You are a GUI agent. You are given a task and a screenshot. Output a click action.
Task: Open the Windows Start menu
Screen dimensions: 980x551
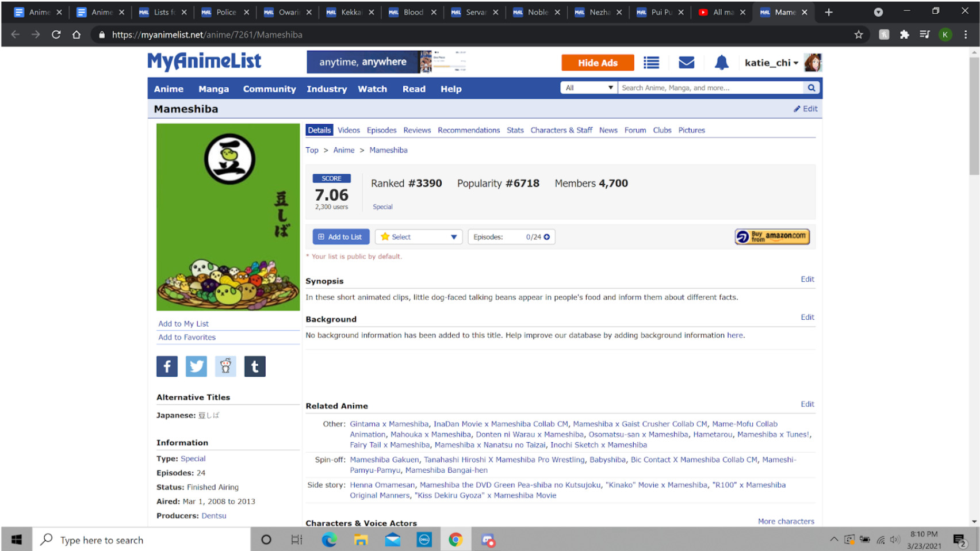tap(17, 539)
